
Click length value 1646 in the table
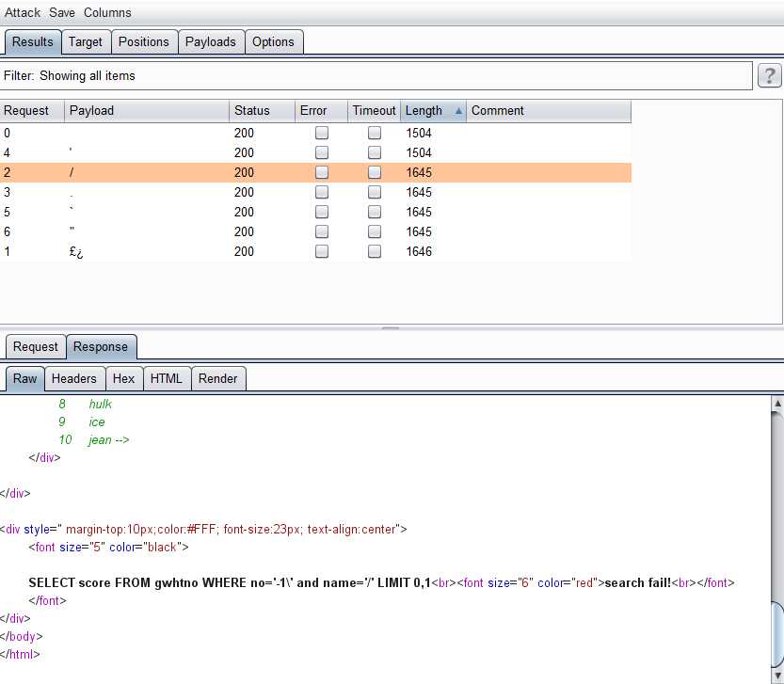(419, 251)
